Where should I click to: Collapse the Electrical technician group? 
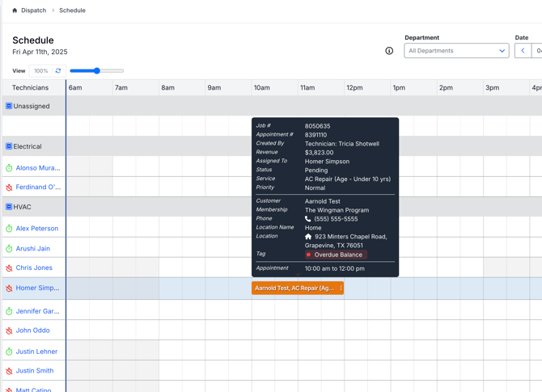9,146
